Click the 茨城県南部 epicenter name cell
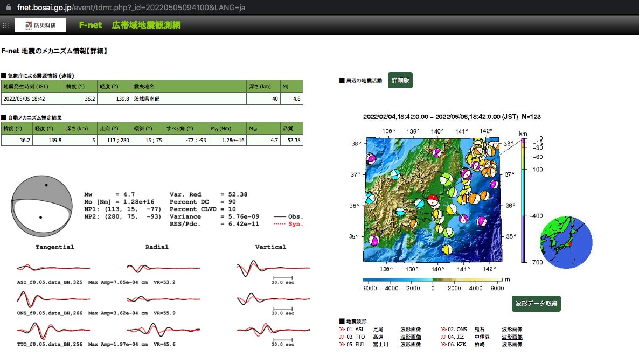Image resolution: width=639 pixels, height=364 pixels. 189,99
